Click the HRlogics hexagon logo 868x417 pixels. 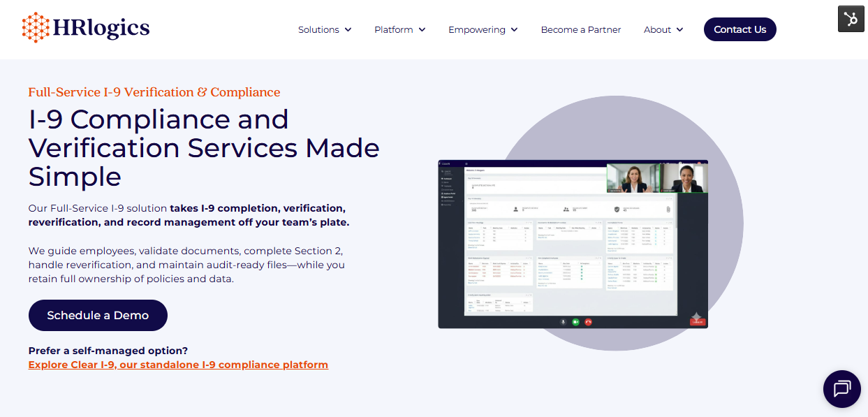coord(35,28)
